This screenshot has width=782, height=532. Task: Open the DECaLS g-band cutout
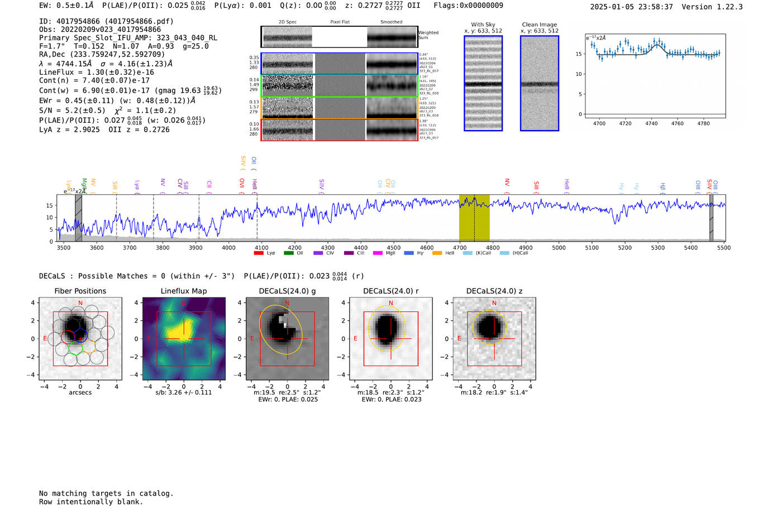287,338
